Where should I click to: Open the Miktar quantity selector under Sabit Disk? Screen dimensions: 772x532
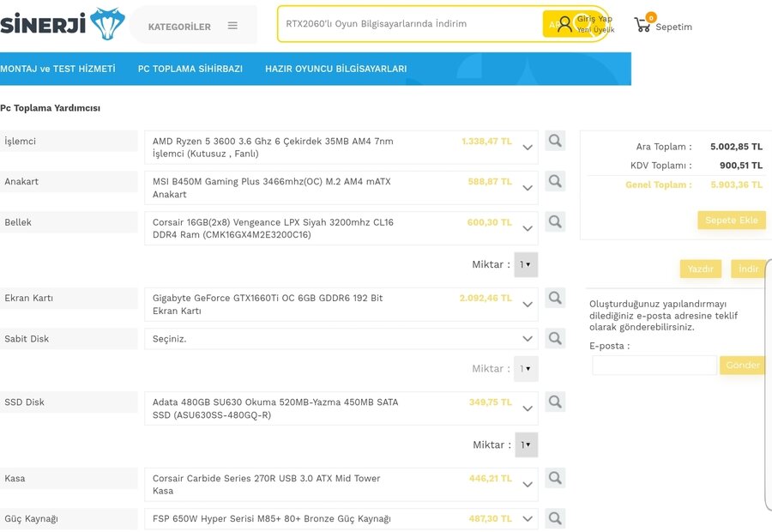pos(526,368)
